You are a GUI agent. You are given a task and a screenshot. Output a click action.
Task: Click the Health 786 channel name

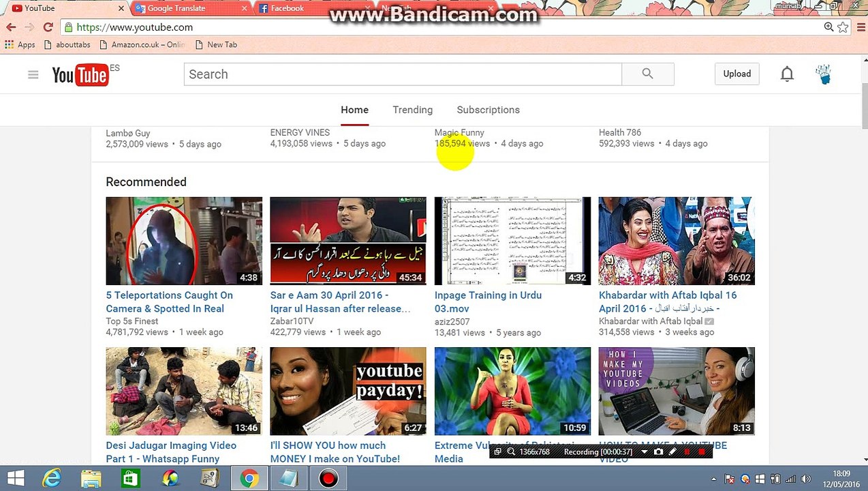(x=619, y=132)
